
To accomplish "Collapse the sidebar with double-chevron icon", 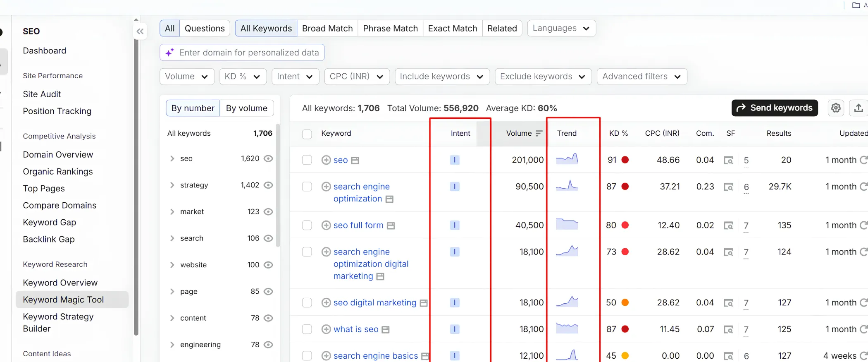I will (x=140, y=31).
